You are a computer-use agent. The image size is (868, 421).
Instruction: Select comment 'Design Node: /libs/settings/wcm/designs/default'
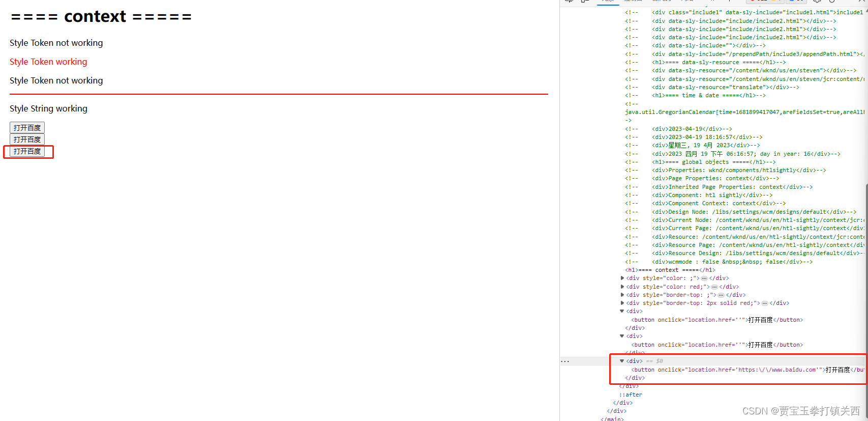pyautogui.click(x=741, y=212)
